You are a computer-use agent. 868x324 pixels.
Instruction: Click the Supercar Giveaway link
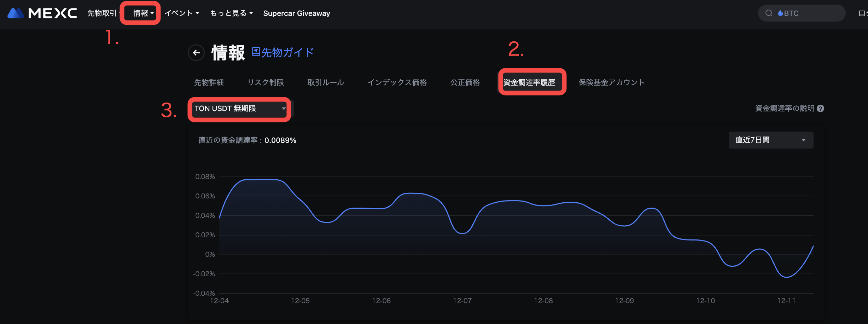296,13
